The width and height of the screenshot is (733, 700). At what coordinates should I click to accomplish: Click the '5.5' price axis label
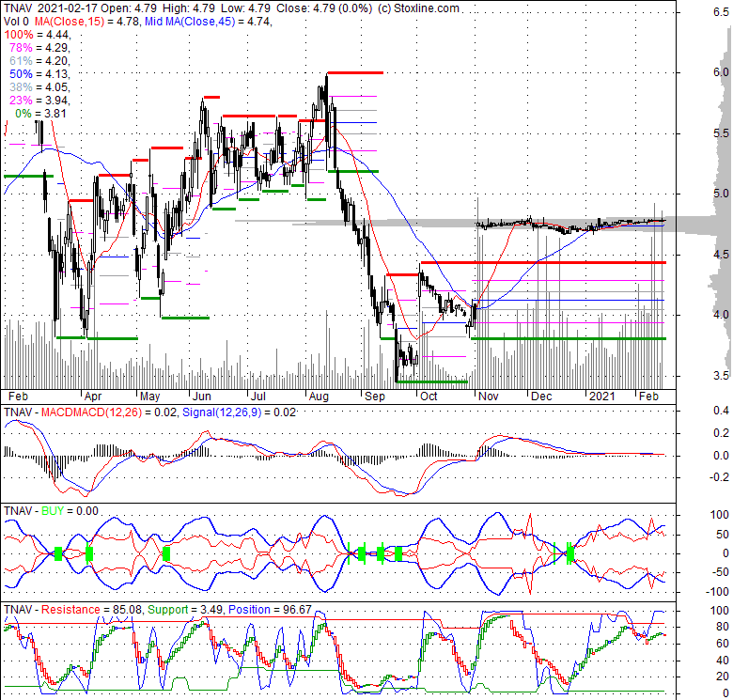click(721, 133)
